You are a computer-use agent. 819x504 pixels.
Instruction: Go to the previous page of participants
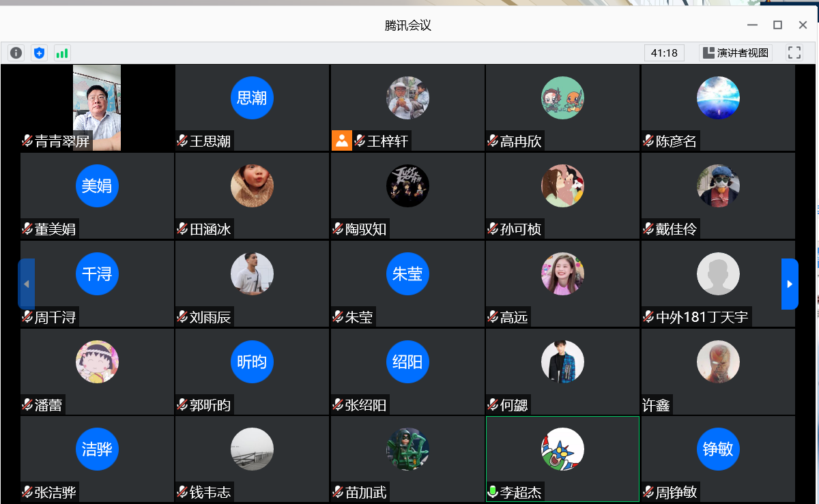27,284
